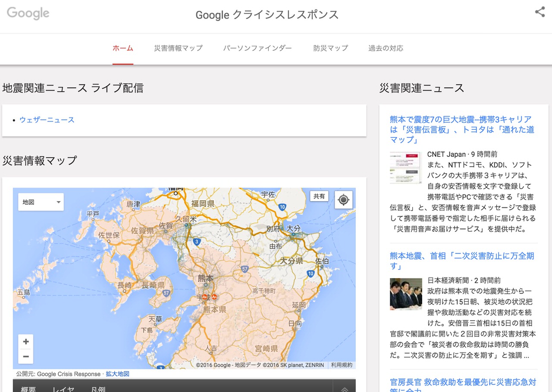Click the CNET Japan article thumbnail
The width and height of the screenshot is (552, 392).
406,167
